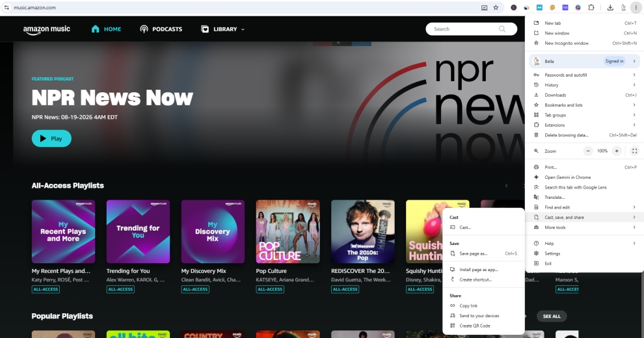
Task: Click the Podcasts broadcast icon
Action: (144, 29)
